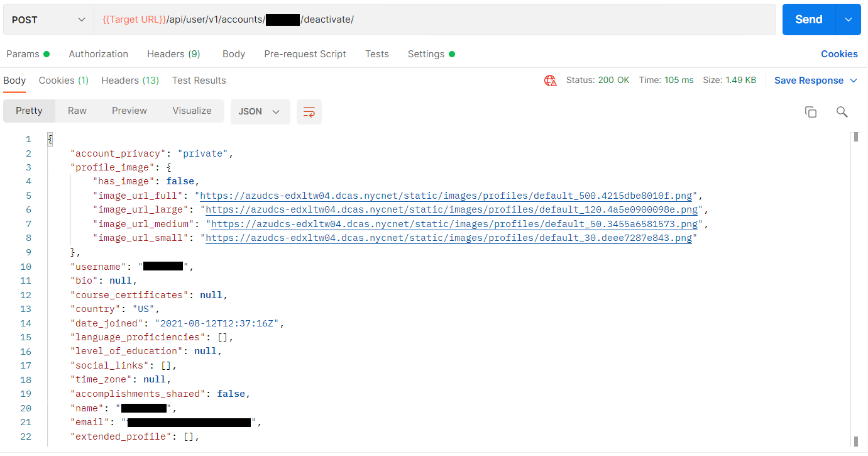Copy the response body with the copy icon
Image resolution: width=868 pixels, height=456 pixels.
click(811, 112)
